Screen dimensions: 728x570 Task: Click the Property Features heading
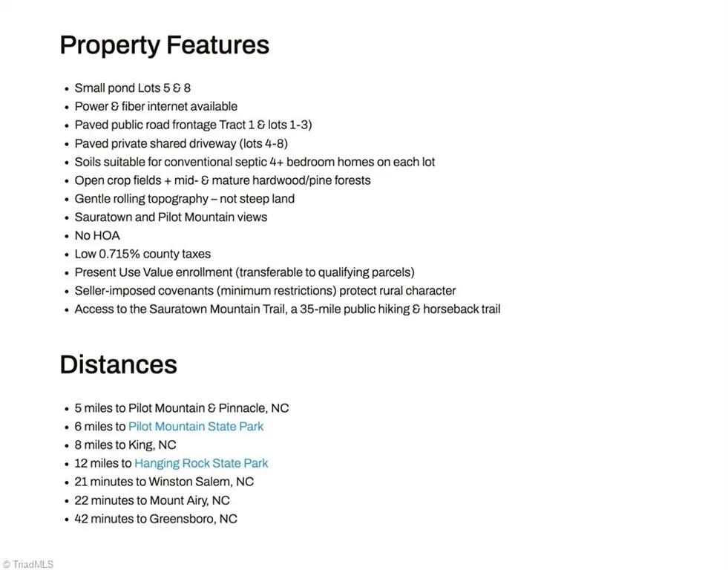[164, 45]
